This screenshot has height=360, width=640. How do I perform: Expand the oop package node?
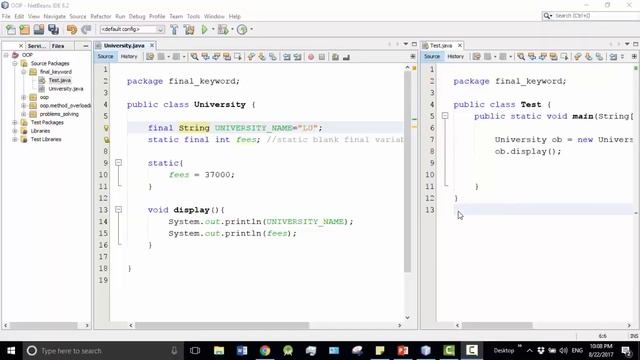24,97
